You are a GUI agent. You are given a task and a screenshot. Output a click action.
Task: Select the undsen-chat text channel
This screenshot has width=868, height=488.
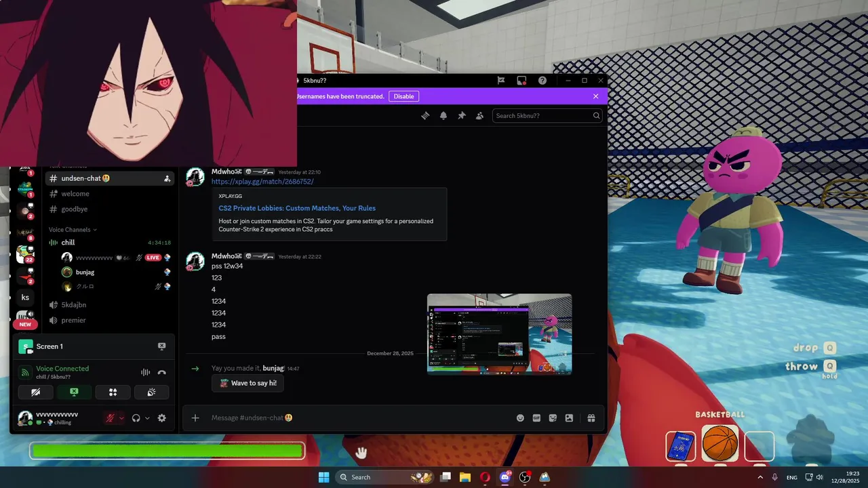110,178
